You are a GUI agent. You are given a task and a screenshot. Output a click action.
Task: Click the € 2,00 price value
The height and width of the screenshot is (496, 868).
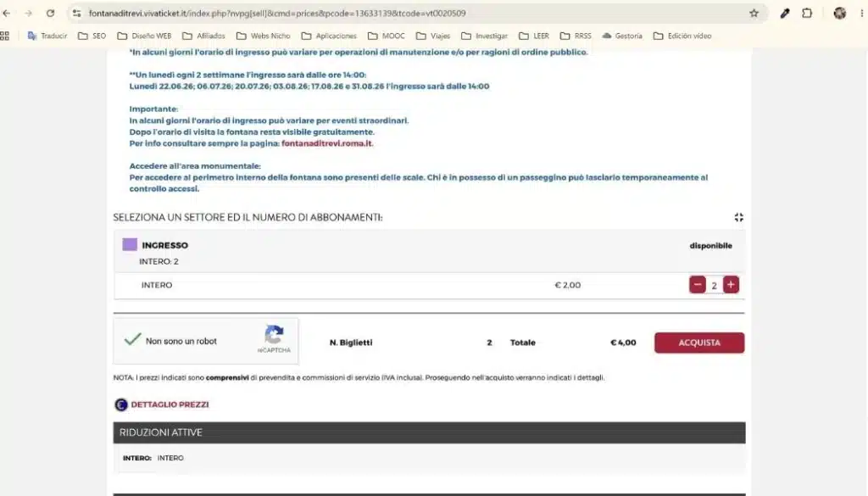(x=567, y=285)
